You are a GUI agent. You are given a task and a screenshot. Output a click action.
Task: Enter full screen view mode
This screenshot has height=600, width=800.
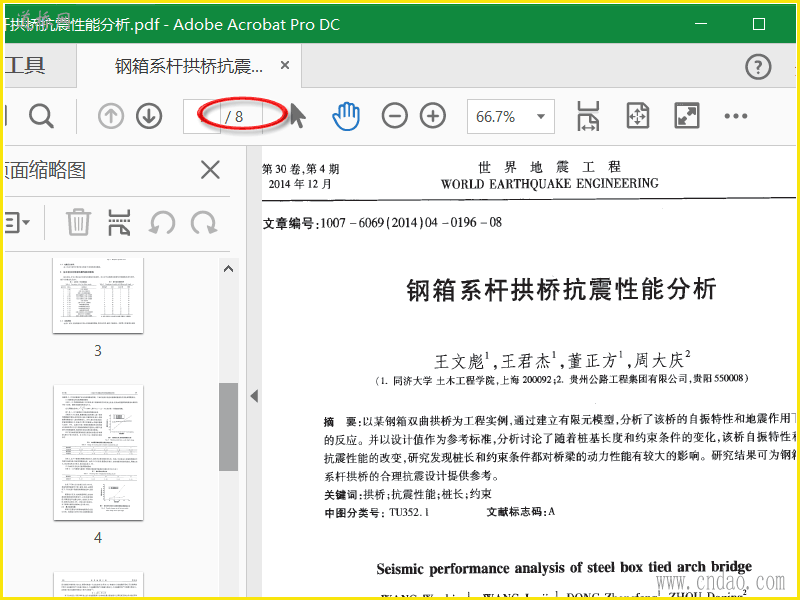687,116
